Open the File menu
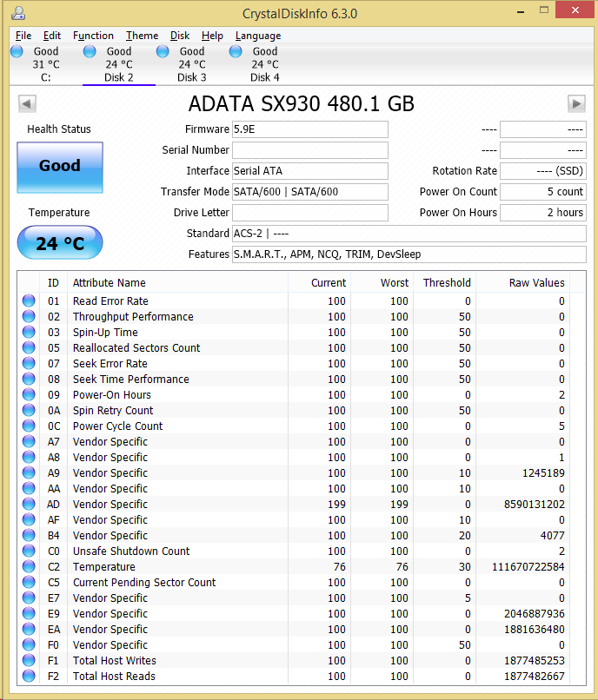598x700 pixels. (x=23, y=36)
